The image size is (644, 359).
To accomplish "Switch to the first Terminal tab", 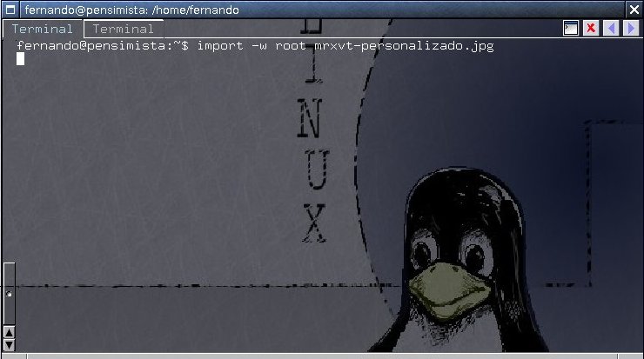I will pyautogui.click(x=43, y=29).
